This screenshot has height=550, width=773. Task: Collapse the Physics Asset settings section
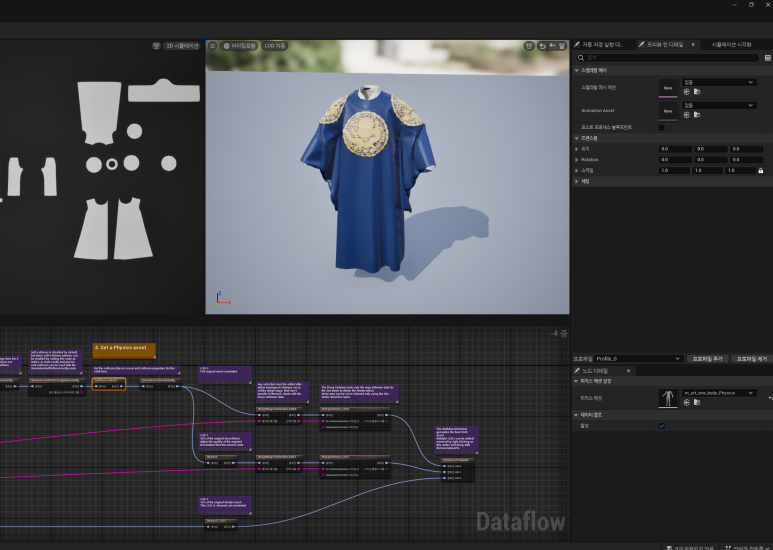coord(576,381)
